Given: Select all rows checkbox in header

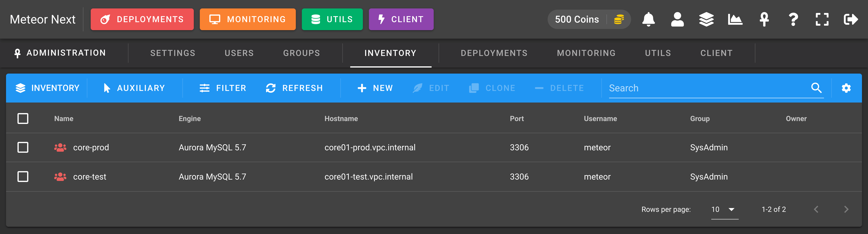Looking at the screenshot, I should pos(23,118).
